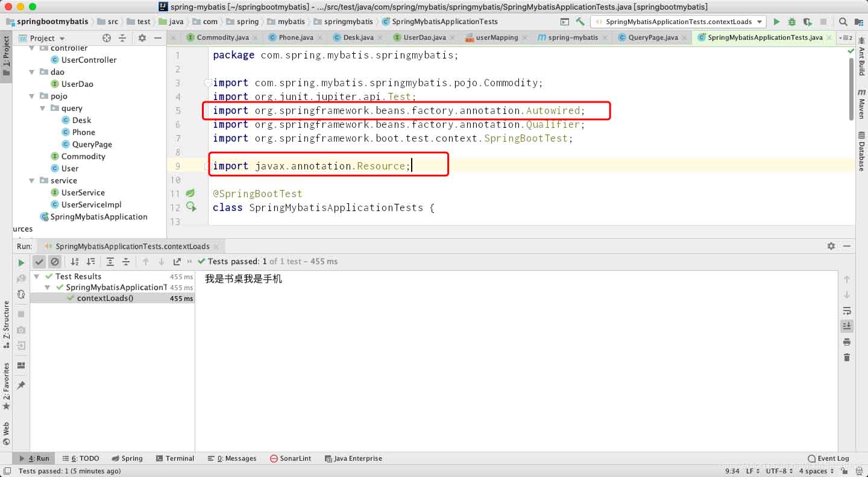Open UserServiceImpl in project tree
The image size is (868, 477).
pos(91,204)
